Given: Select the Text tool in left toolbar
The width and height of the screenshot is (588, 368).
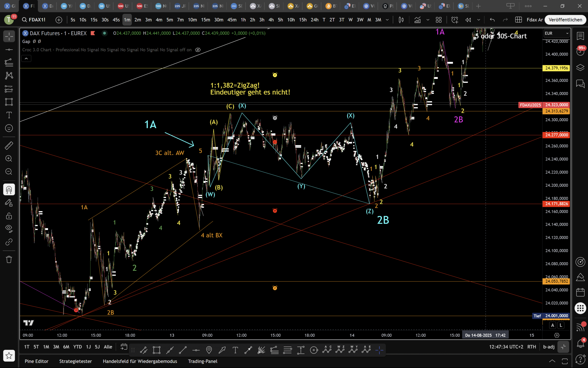Looking at the screenshot, I should pyautogui.click(x=9, y=115).
